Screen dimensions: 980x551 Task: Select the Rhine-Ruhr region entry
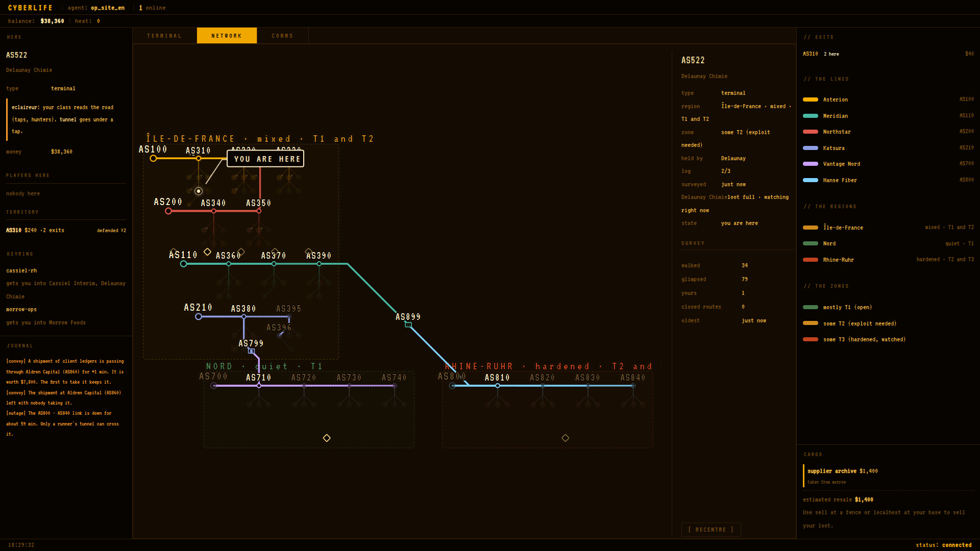click(888, 260)
